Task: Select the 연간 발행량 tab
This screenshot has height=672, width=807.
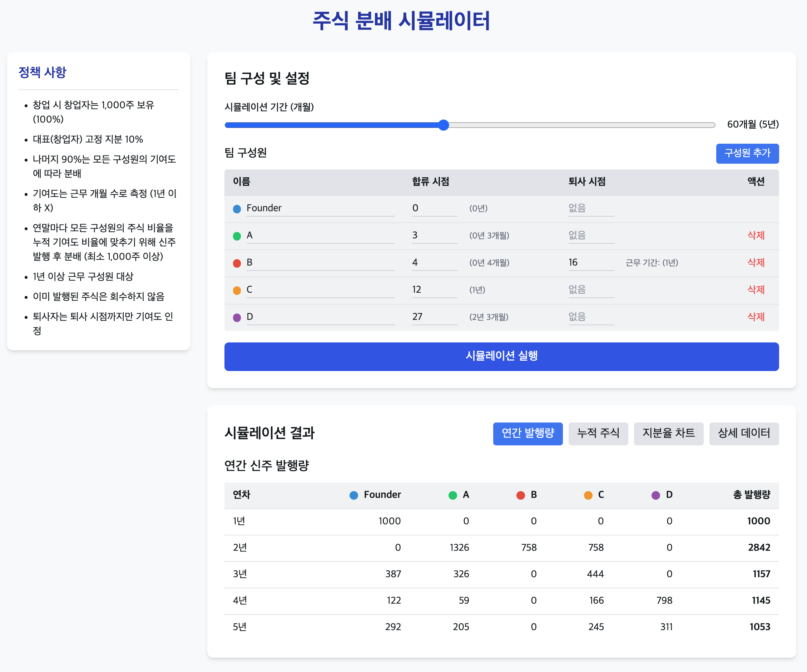Action: point(527,433)
